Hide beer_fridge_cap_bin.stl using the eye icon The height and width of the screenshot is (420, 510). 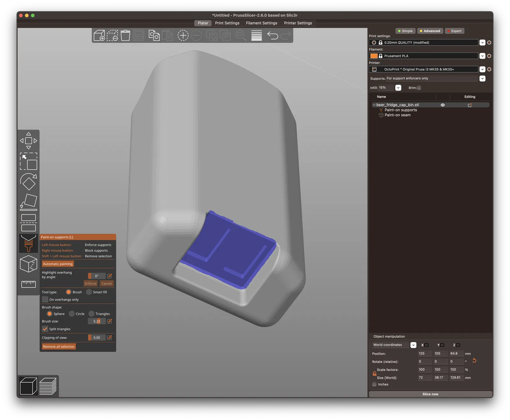click(x=443, y=105)
